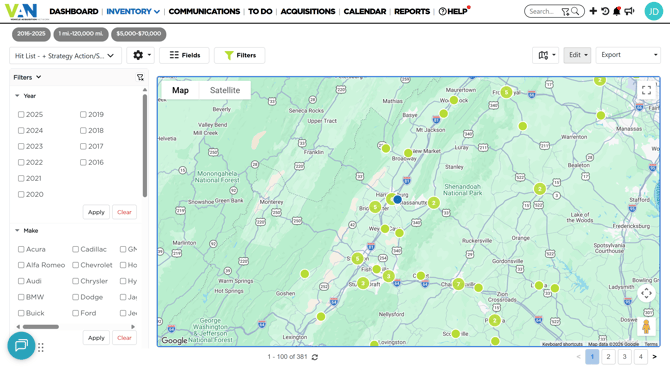Apply the Make filter
This screenshot has height=367, width=670.
pos(96,338)
